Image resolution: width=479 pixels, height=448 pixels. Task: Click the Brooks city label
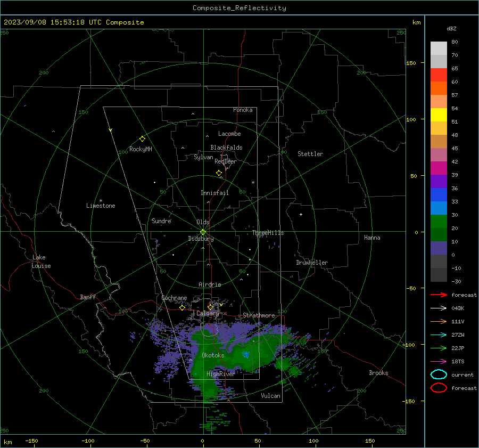click(x=378, y=373)
